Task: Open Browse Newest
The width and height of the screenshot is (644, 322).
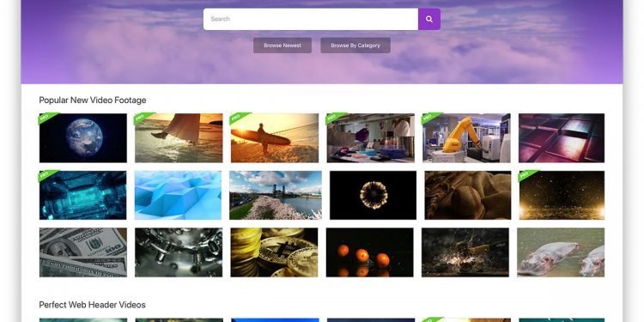Action: [x=283, y=46]
